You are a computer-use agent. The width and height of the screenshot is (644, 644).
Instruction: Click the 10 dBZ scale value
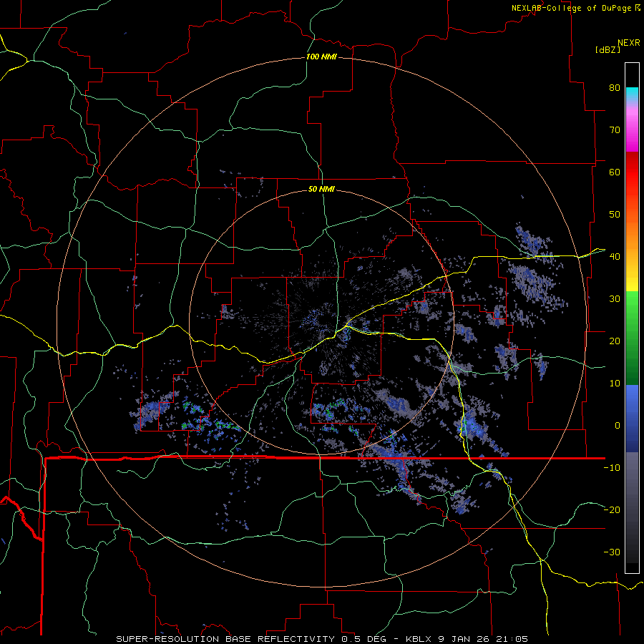click(x=615, y=384)
